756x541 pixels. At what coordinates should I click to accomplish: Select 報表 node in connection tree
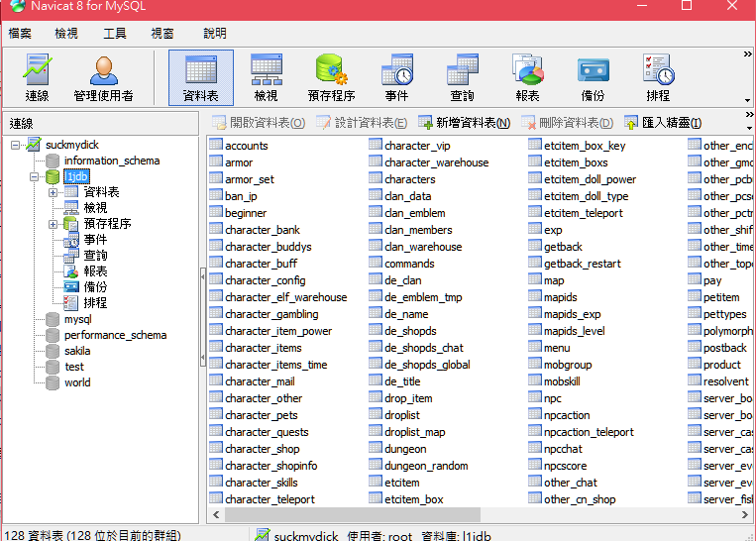tap(95, 271)
